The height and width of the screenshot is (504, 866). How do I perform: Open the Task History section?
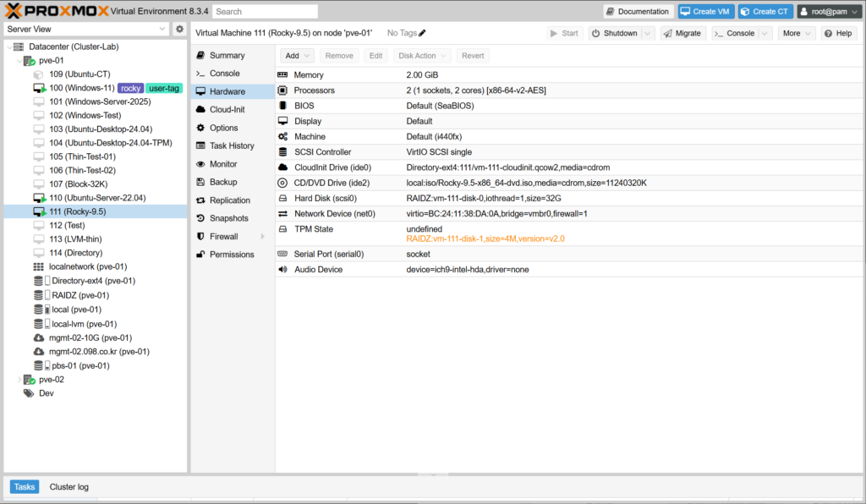tap(232, 146)
